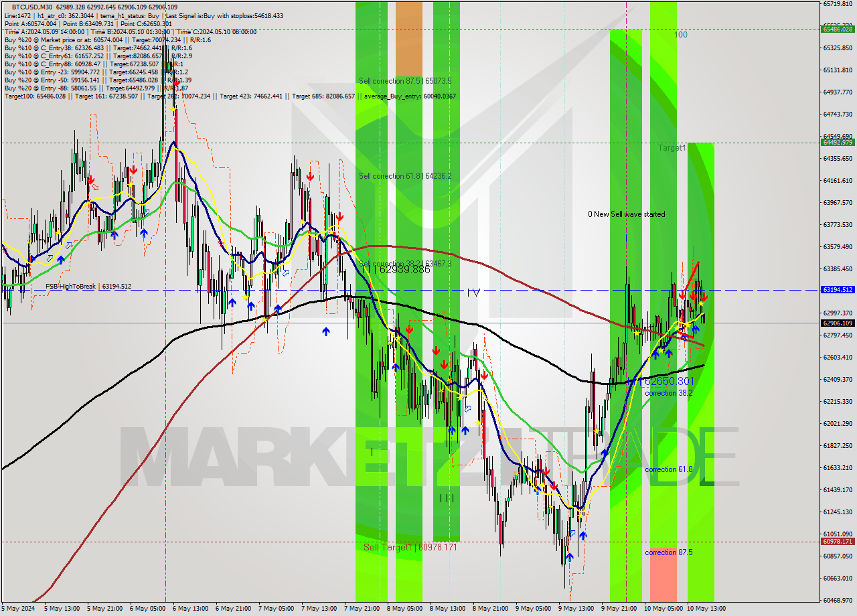Image resolution: width=857 pixels, height=616 pixels.
Task: Click the 62021.290 price axis value
Action: point(837,423)
